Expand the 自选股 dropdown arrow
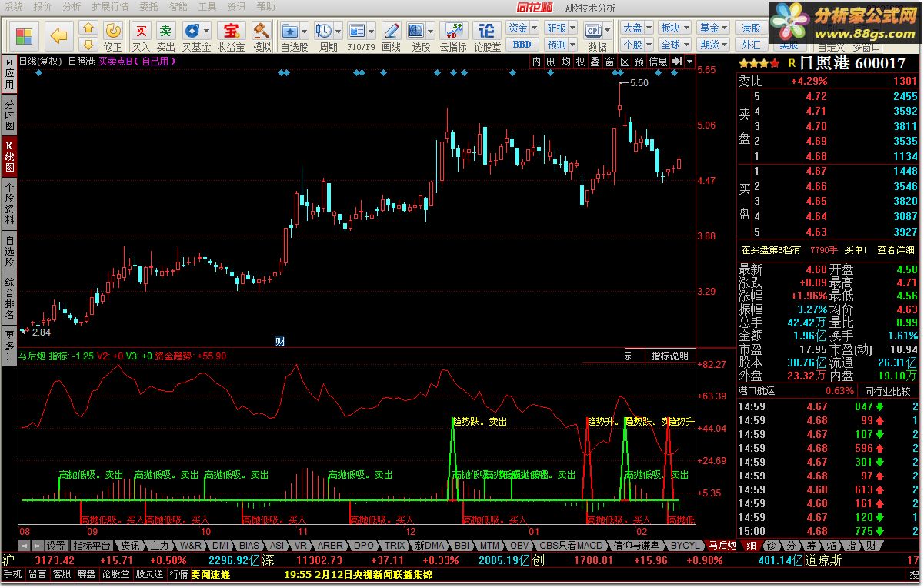 click(x=305, y=32)
